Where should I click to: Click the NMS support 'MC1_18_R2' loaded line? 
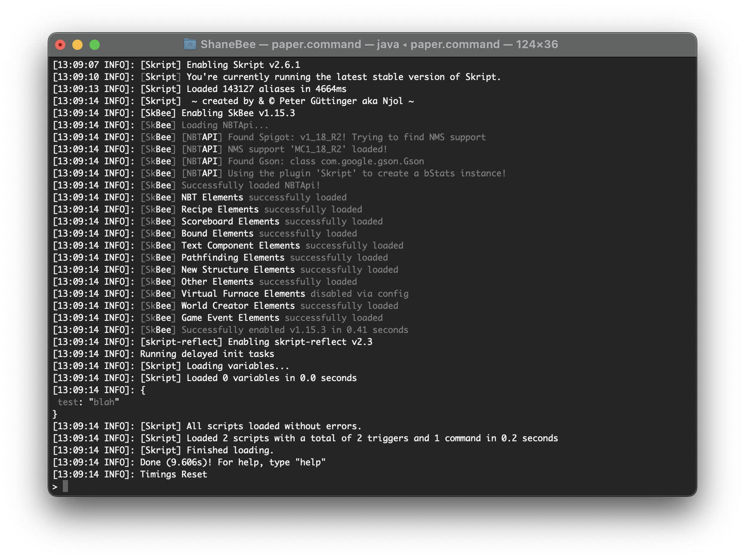(x=220, y=149)
